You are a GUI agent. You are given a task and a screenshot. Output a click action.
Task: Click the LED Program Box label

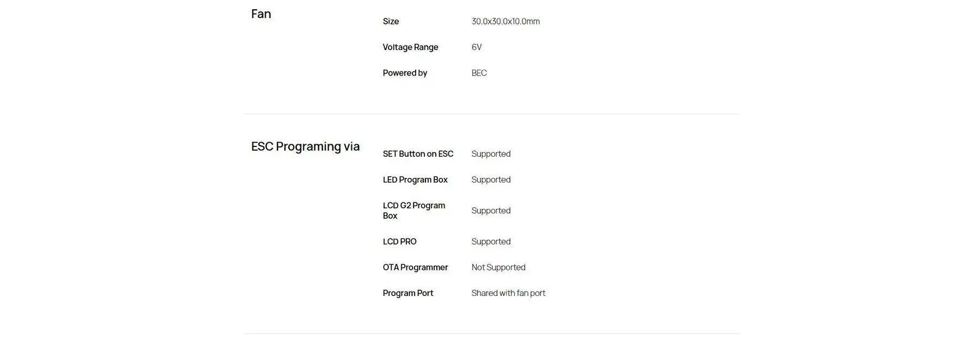tap(415, 180)
